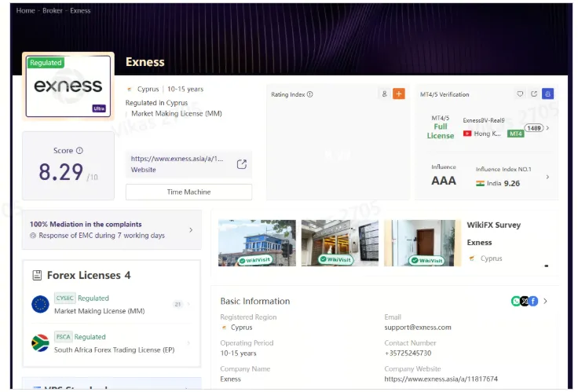Click the Rating Index info icon
Screen dimensions: 578x392
(310, 94)
